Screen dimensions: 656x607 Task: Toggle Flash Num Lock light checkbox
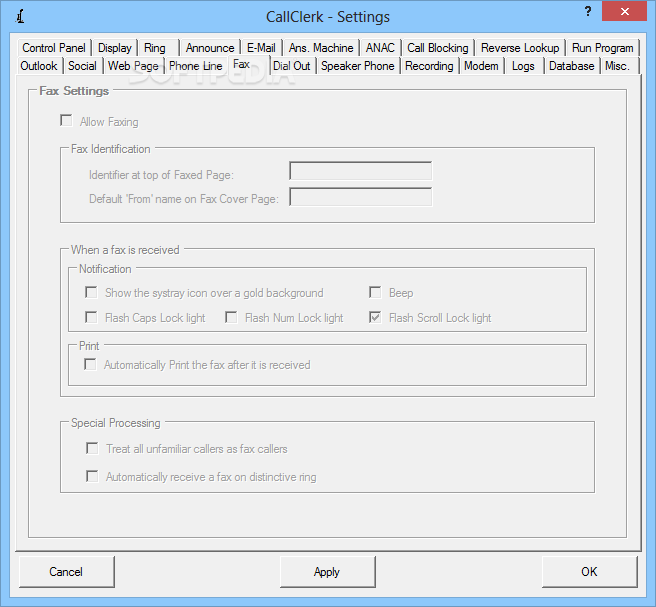[231, 317]
